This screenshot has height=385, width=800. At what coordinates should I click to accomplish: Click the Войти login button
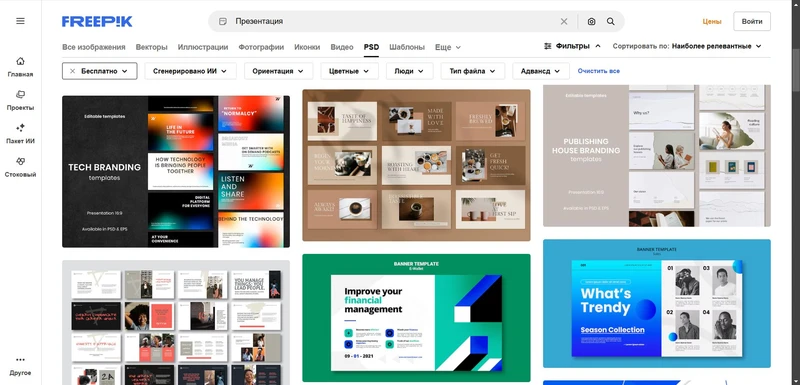click(752, 21)
